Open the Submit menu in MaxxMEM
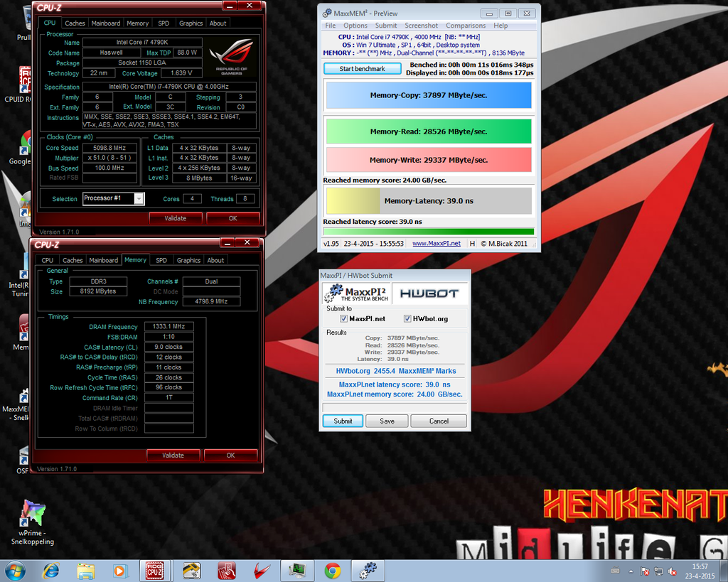Viewport: 728px width, 582px height. tap(386, 26)
